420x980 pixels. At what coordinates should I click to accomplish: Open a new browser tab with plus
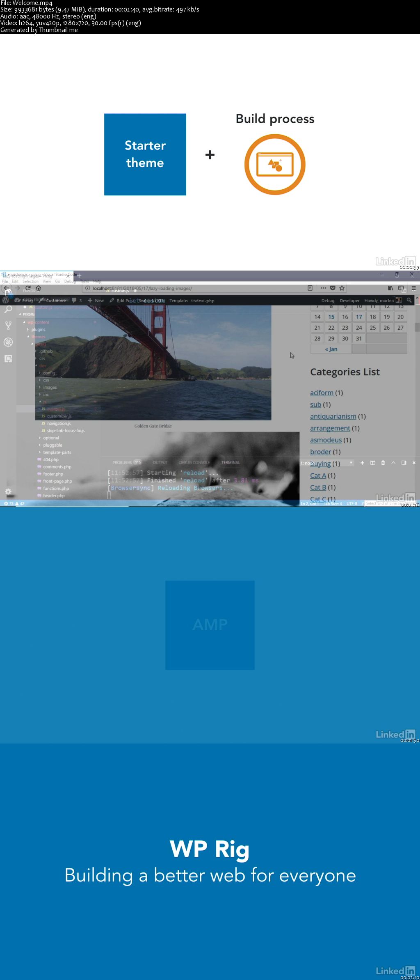[x=79, y=275]
